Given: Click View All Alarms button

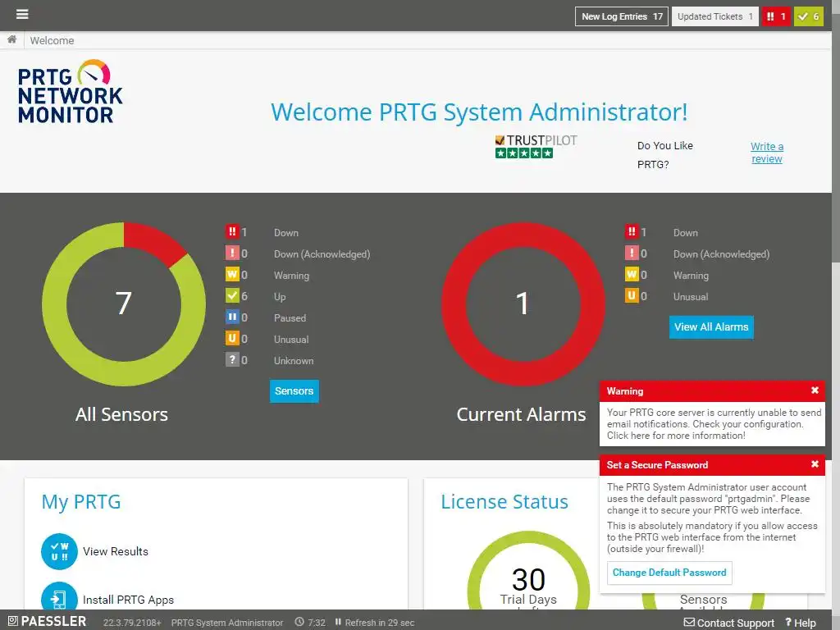Looking at the screenshot, I should pyautogui.click(x=711, y=326).
